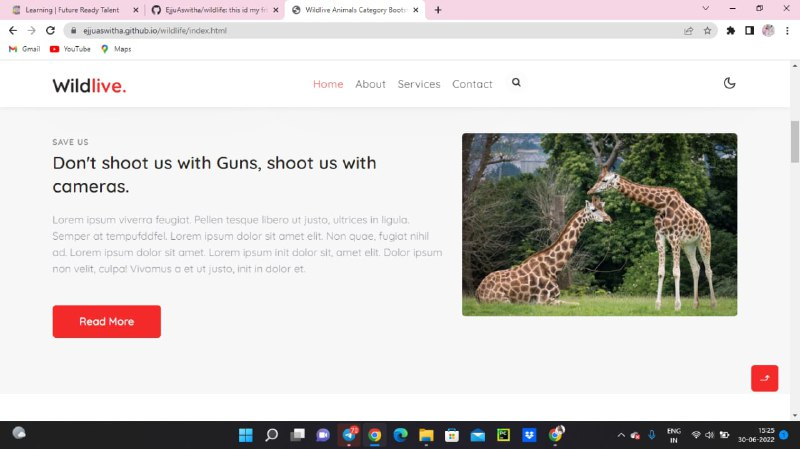Open File Explorer from taskbar
Image resolution: width=800 pixels, height=449 pixels.
point(426,435)
